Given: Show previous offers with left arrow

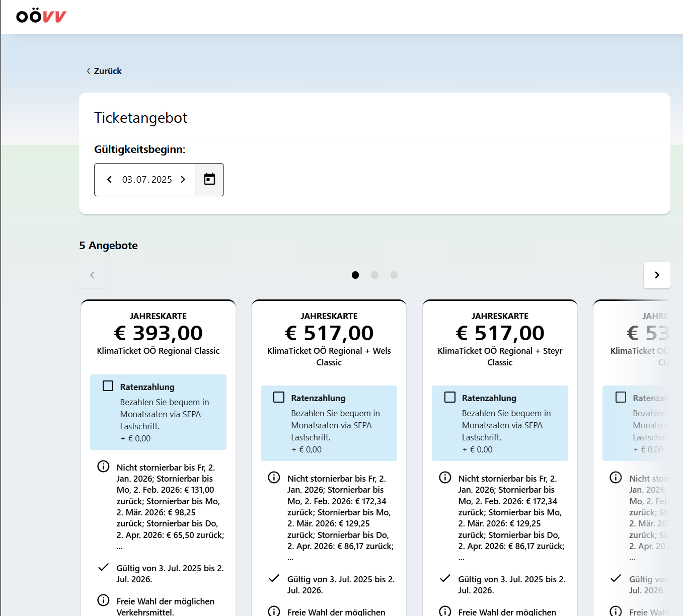Looking at the screenshot, I should pyautogui.click(x=92, y=275).
